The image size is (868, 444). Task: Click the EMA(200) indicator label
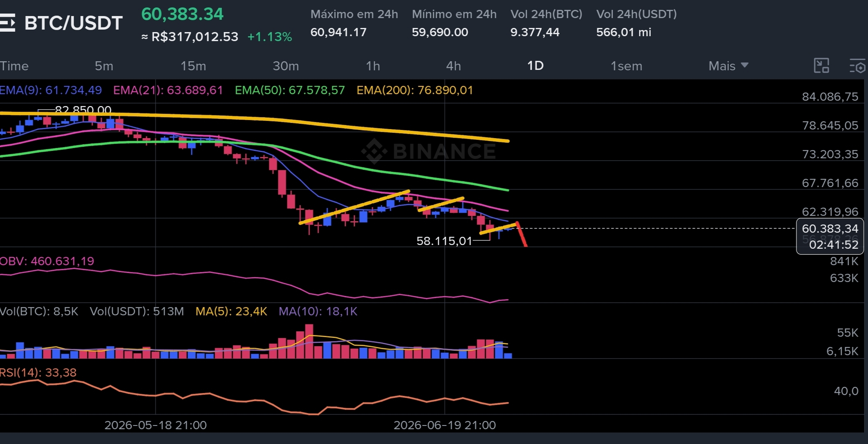tap(415, 90)
